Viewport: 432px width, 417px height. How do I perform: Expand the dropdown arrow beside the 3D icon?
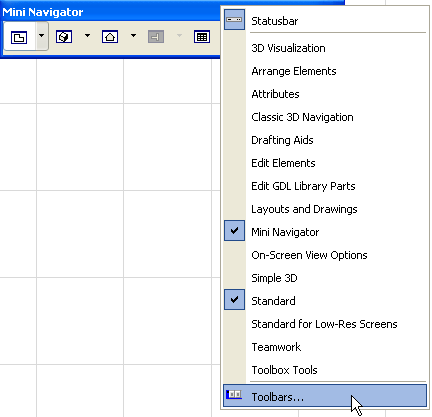point(87,35)
